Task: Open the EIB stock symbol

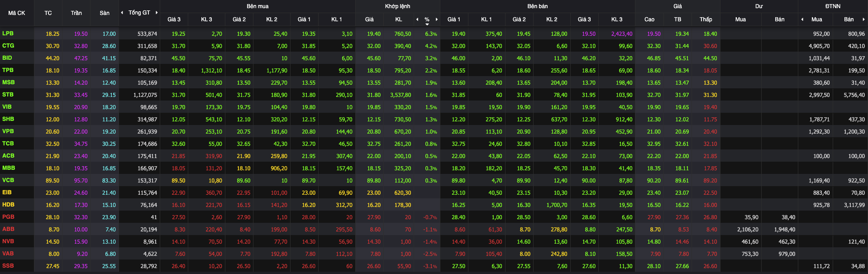Action: tap(7, 192)
